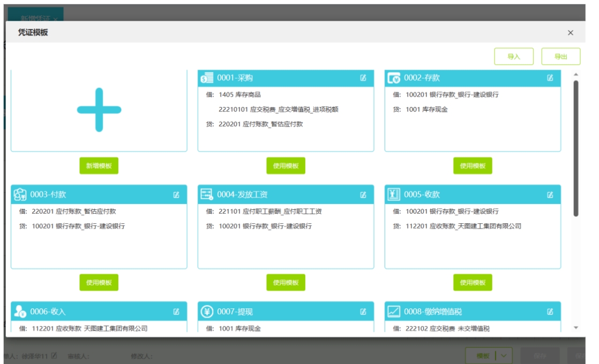599x364 pixels.
Task: Click the 0008-缴纳增值税 chart icon
Action: (393, 312)
